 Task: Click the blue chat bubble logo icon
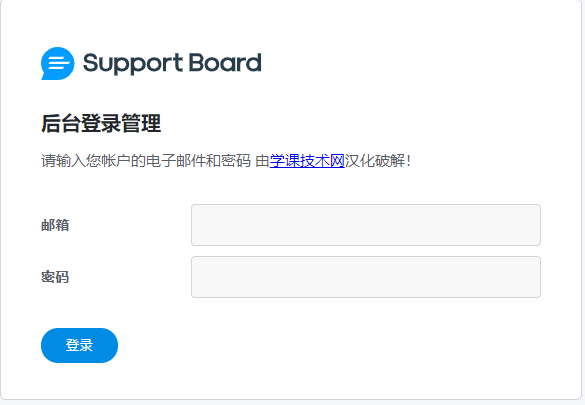pyautogui.click(x=57, y=63)
